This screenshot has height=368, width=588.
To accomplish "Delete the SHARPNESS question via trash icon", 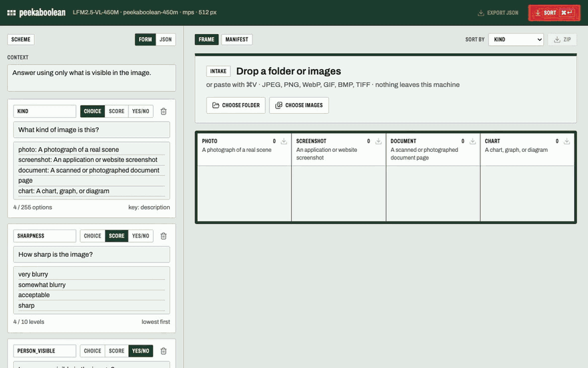I will pyautogui.click(x=164, y=236).
